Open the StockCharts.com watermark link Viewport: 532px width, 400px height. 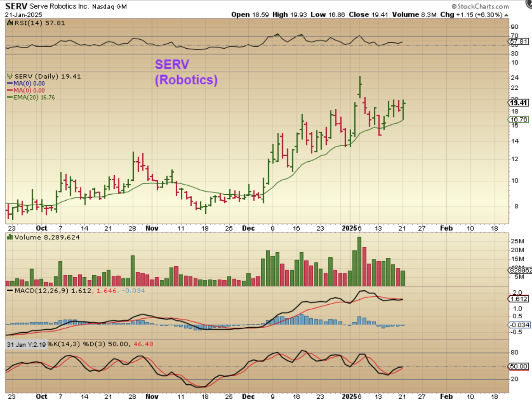482,6
